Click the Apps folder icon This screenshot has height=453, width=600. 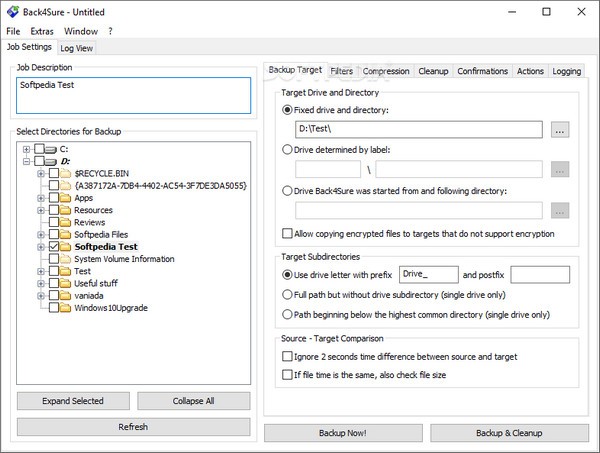point(66,198)
